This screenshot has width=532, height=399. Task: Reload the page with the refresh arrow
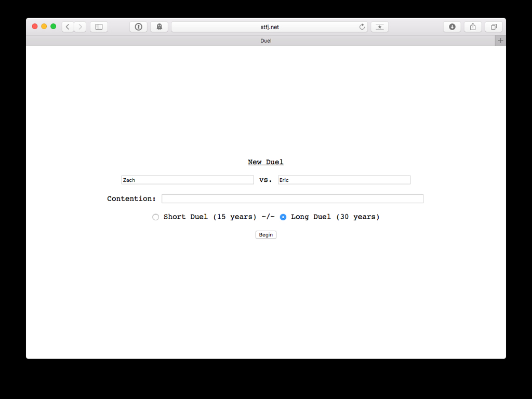tap(362, 27)
